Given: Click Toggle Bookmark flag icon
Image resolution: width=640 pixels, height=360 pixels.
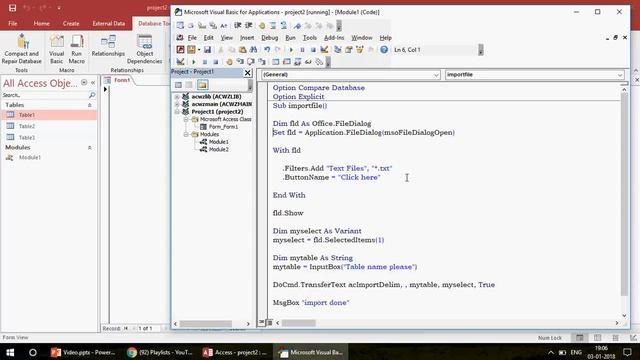Looking at the screenshot, I should pos(297,25).
